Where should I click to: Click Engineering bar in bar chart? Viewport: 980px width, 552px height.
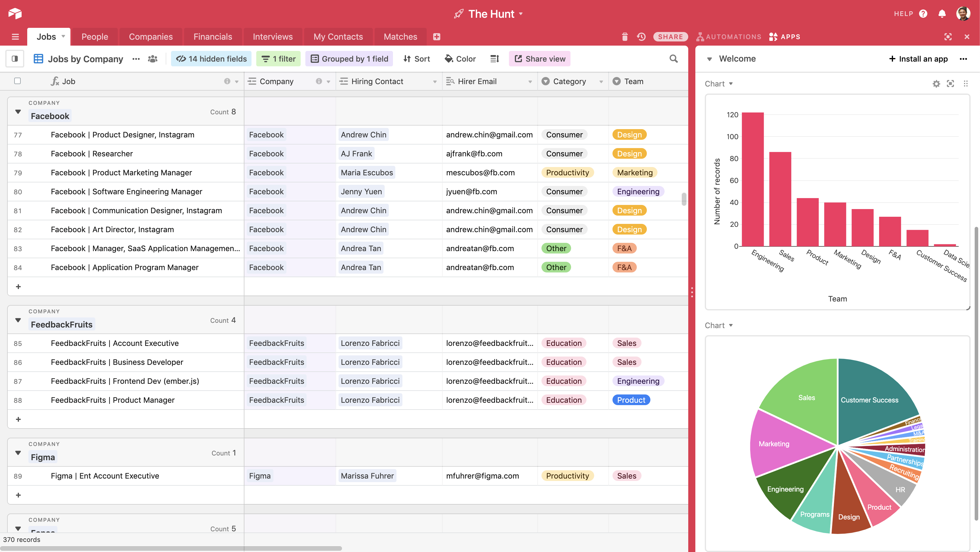752,179
